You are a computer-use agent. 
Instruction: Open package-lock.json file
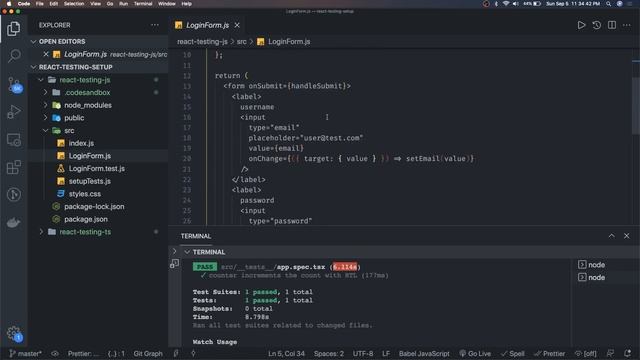(94, 206)
